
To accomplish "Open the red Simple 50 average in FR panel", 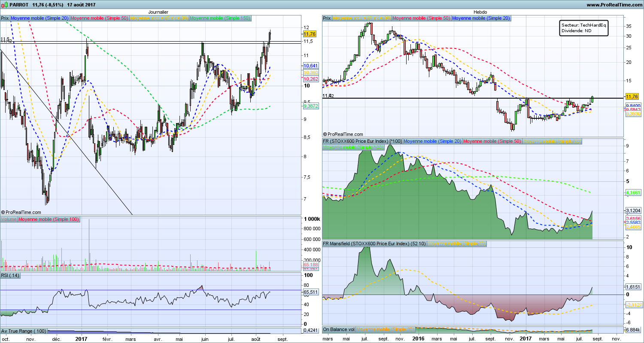I will coord(492,141).
